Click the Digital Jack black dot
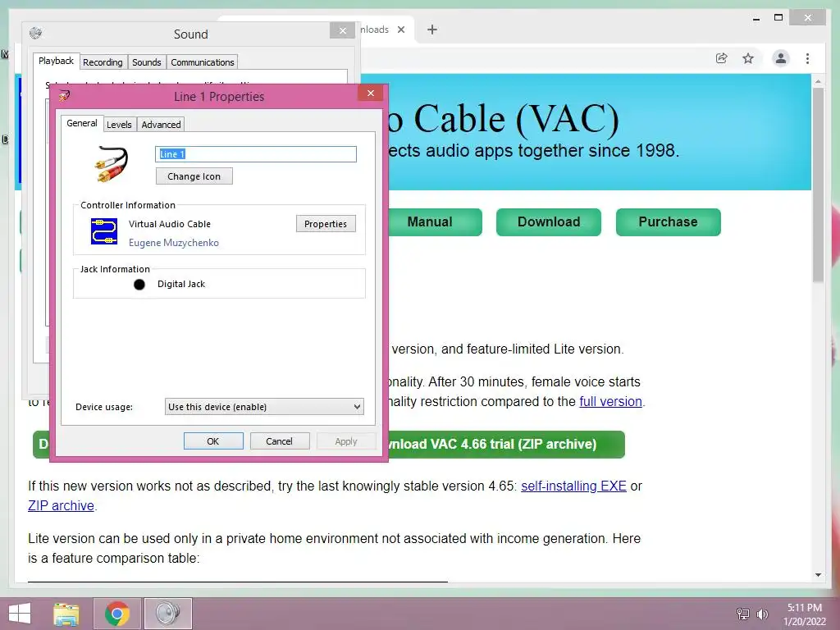 [x=139, y=285]
